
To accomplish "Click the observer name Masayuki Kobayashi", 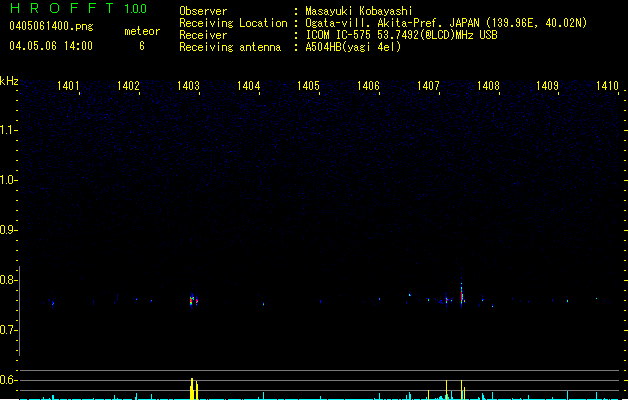I will click(x=359, y=11).
